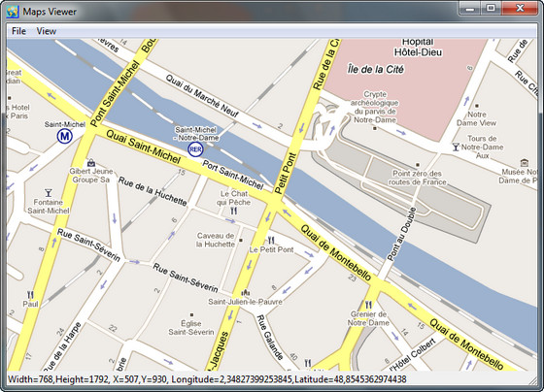
Task: Open the File menu
Action: [x=18, y=31]
